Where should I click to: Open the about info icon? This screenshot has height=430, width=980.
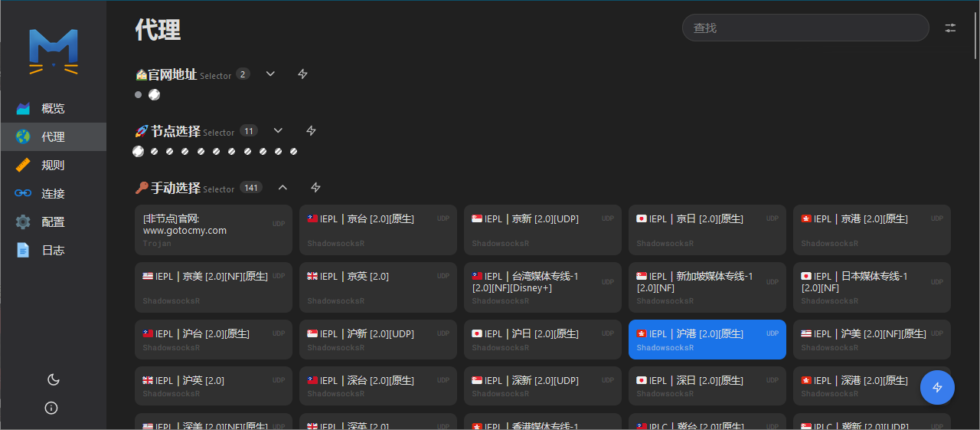tap(51, 408)
